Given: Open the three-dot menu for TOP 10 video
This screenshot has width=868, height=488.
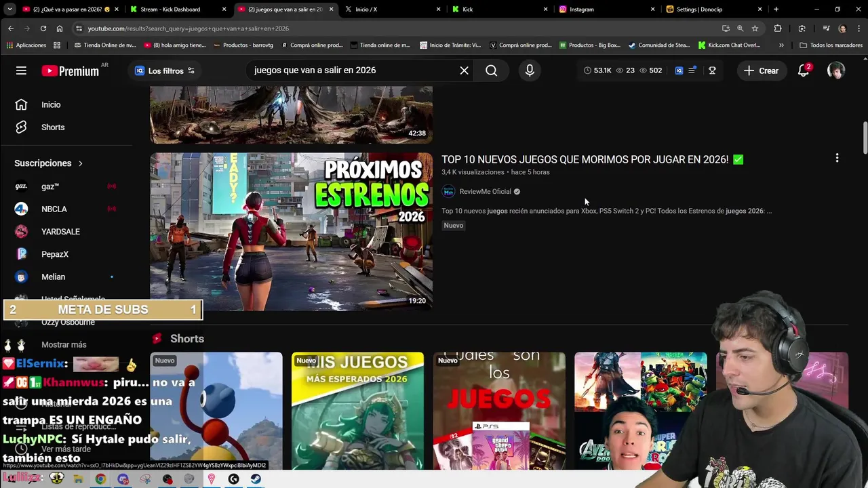Looking at the screenshot, I should coord(837,158).
